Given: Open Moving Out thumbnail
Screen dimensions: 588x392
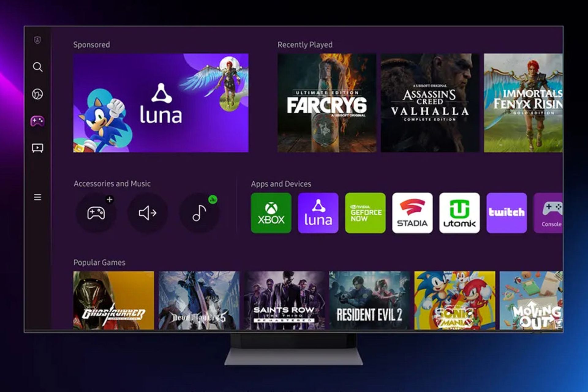Looking at the screenshot, I should (531, 300).
